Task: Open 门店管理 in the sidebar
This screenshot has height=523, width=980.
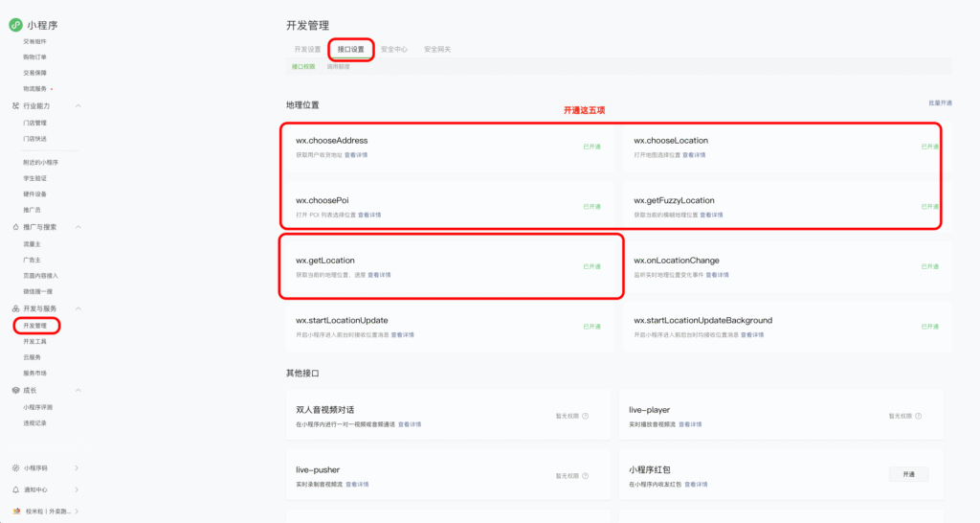Action: coord(35,124)
